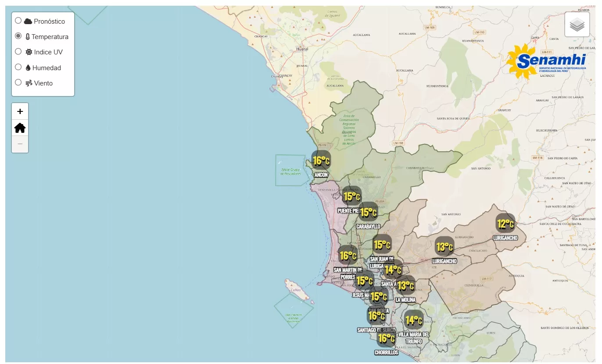Open the 16°C Chorrillos marker
Viewport: 602px width, 364px height.
point(386,338)
